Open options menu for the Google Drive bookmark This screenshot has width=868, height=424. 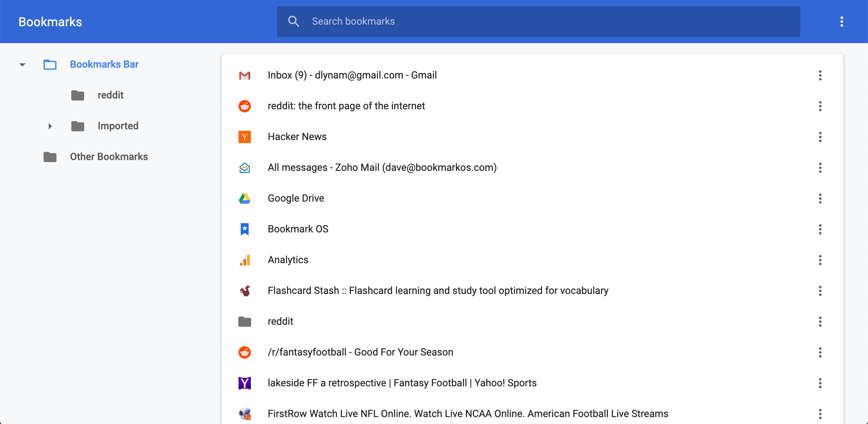pyautogui.click(x=820, y=199)
